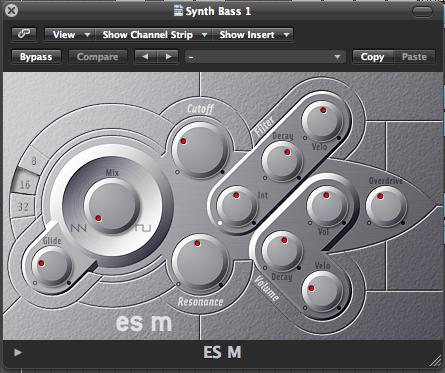Image resolution: width=445 pixels, height=373 pixels.
Task: Click the Filter Int knob
Action: tap(237, 207)
